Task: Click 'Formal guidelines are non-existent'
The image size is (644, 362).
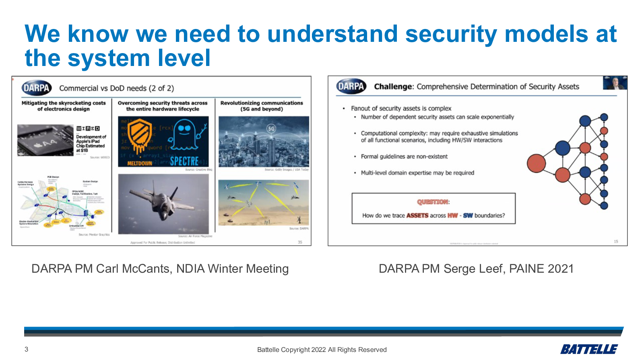Action: (404, 156)
